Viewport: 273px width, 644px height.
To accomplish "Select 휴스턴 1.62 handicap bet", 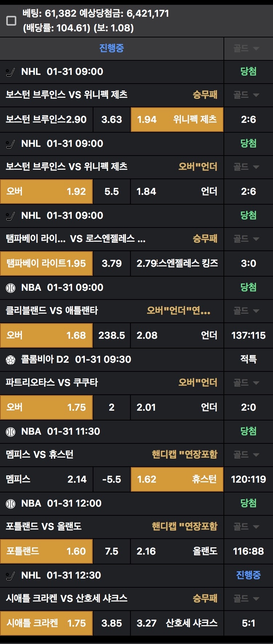I will (177, 479).
